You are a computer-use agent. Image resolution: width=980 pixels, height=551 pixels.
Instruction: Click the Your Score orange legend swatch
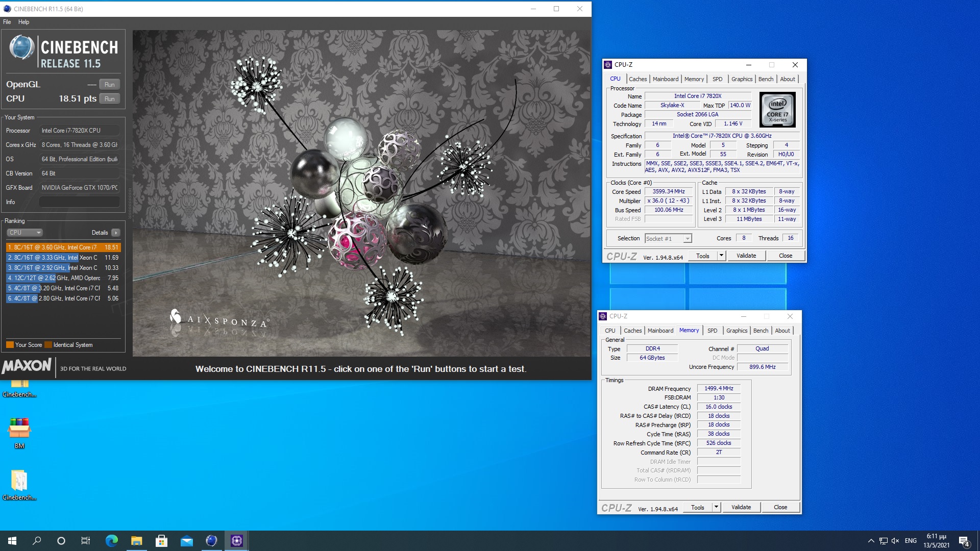[x=10, y=345]
